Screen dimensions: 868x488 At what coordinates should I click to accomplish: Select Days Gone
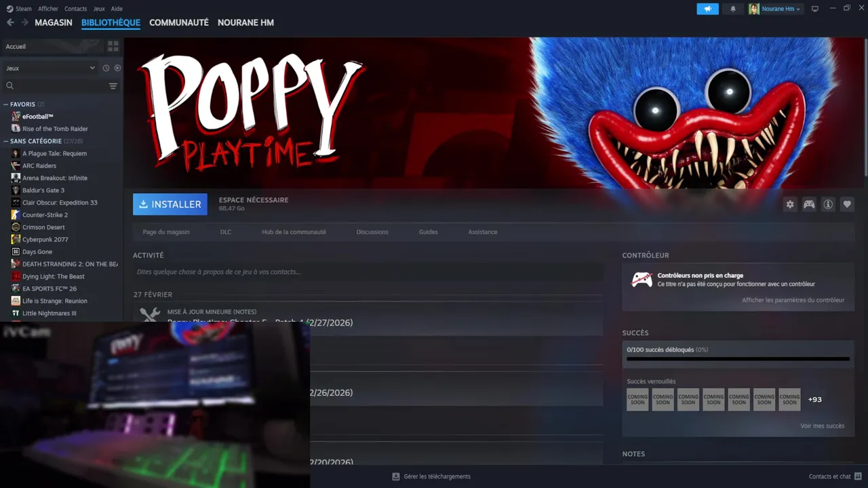[x=37, y=251]
